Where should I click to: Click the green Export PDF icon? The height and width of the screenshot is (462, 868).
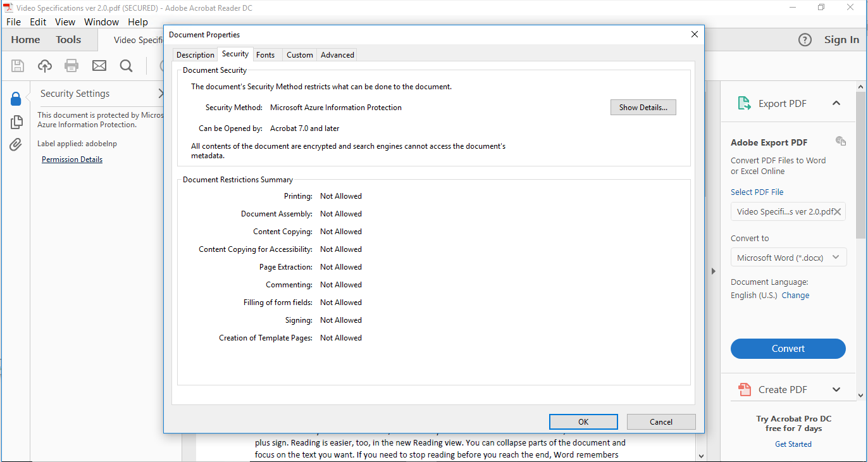pos(743,103)
